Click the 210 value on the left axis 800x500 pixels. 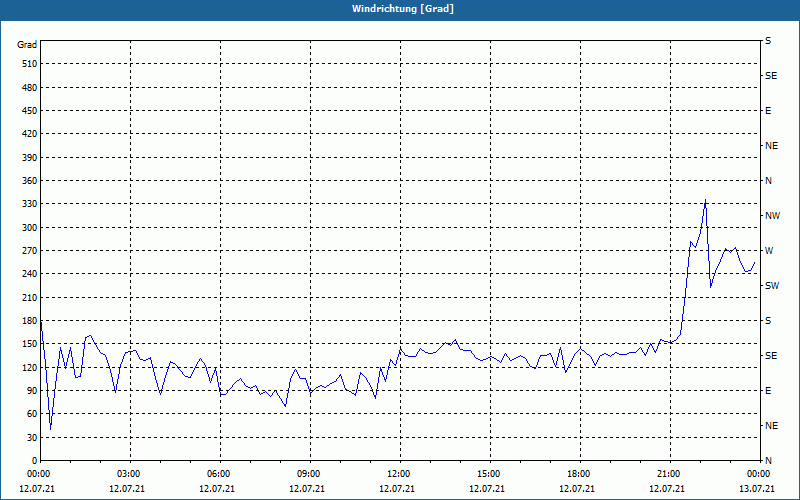[x=29, y=297]
